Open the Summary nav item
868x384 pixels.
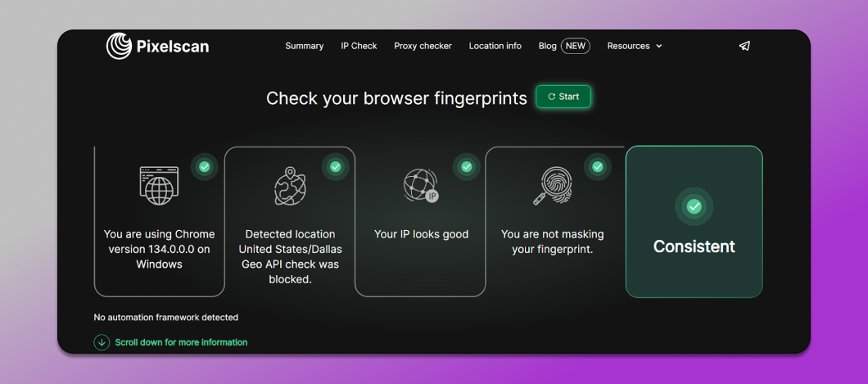click(305, 46)
